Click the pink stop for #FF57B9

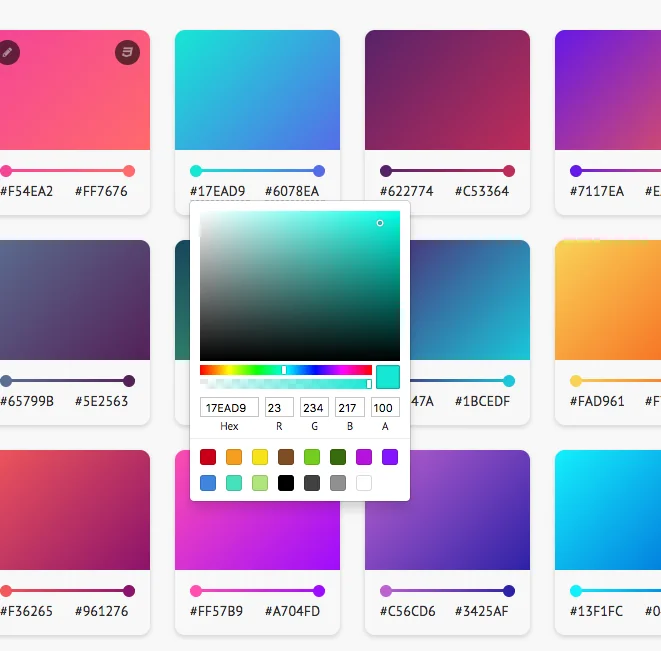(x=196, y=591)
